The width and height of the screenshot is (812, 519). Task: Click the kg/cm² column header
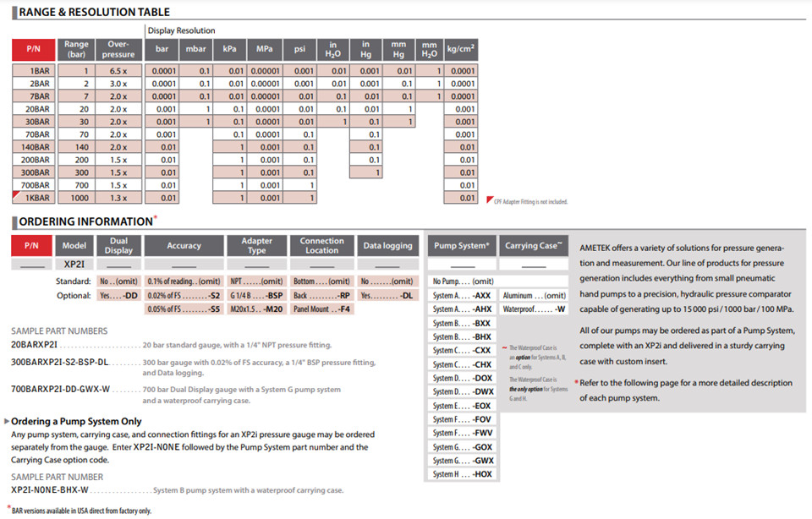click(x=460, y=49)
